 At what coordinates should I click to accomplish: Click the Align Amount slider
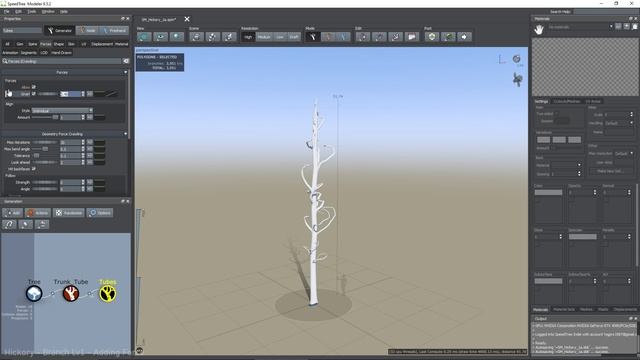click(x=45, y=117)
